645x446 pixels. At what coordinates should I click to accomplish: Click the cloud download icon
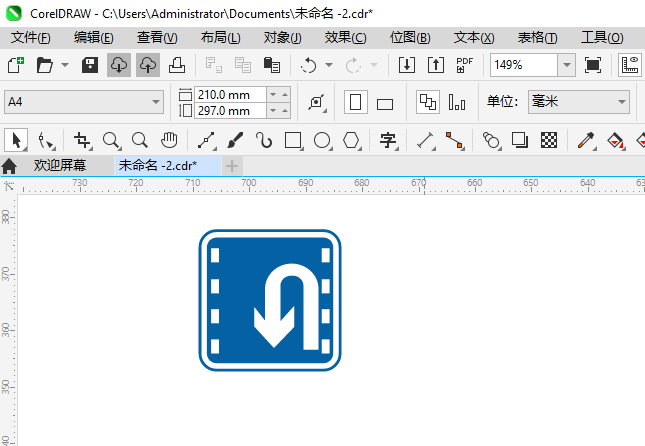(x=119, y=65)
